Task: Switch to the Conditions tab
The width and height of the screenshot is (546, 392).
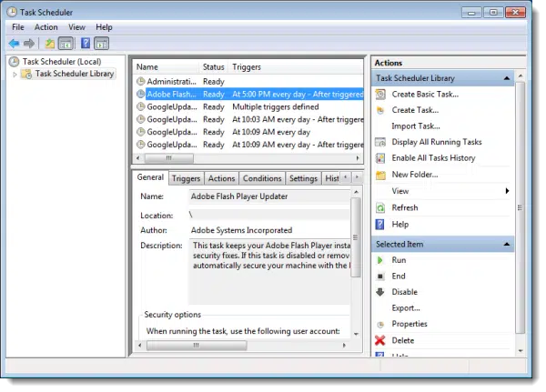Action: 262,178
